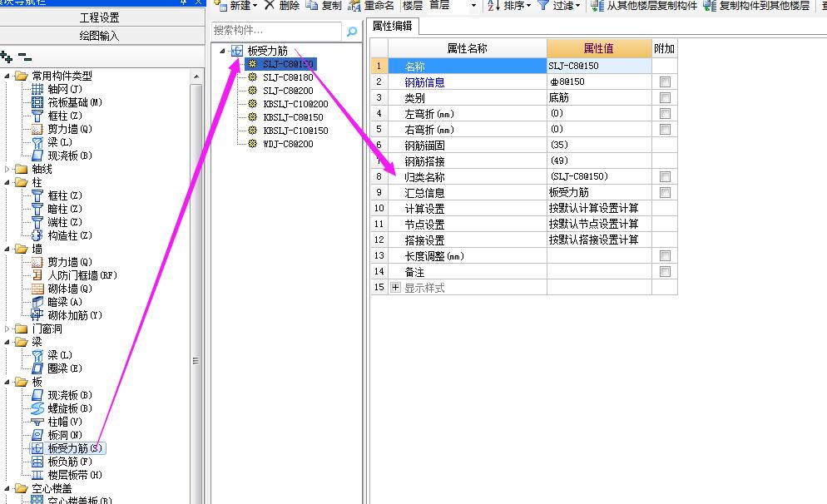
Task: Click the 复制 toolbar icon
Action: (312, 5)
